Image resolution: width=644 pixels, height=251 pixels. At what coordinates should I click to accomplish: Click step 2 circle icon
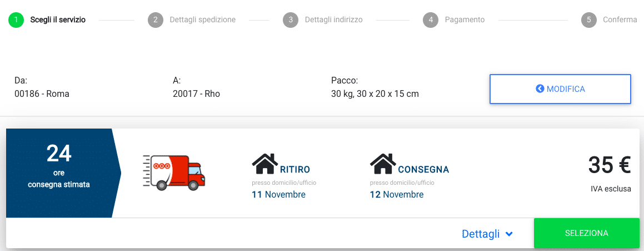click(x=155, y=20)
